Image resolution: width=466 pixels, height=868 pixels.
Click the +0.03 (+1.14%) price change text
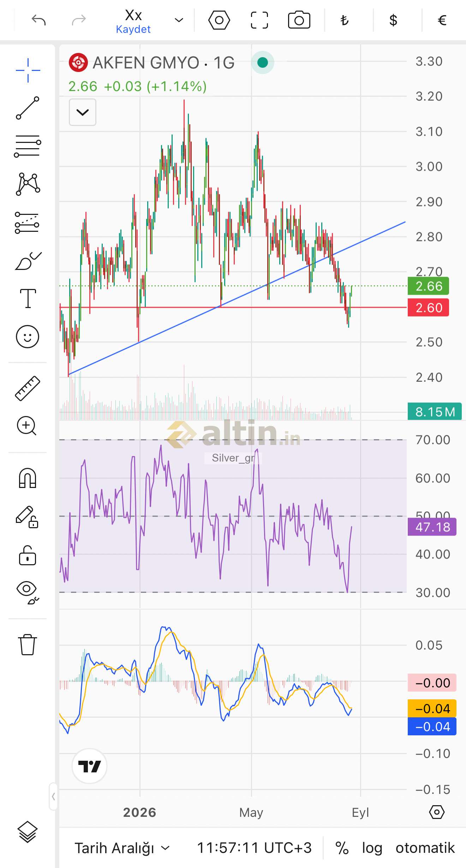(x=155, y=86)
